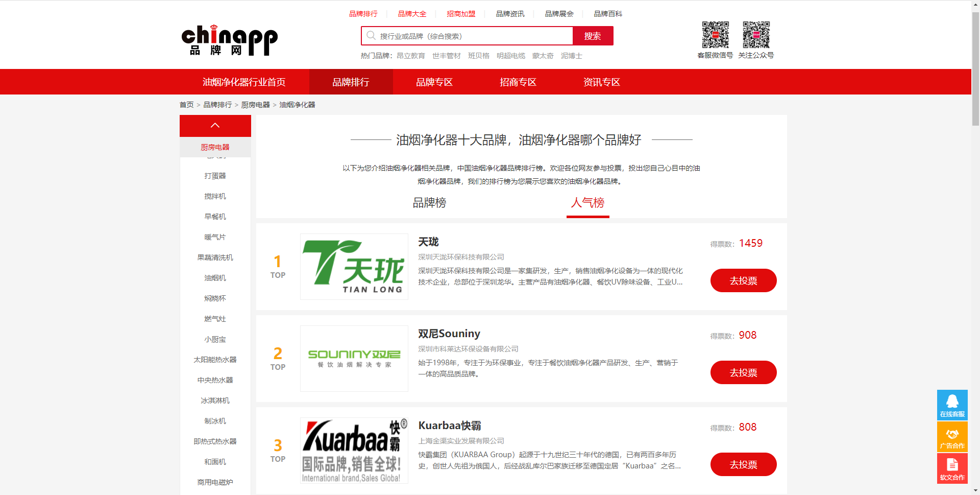Select 小厨宝 in the sidebar
This screenshot has height=495, width=980.
(x=215, y=339)
